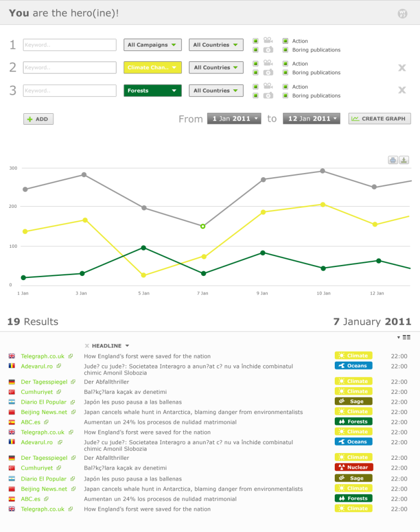Screen dimensions: 420x532
Task: Open the help icon in header
Action: [x=402, y=14]
